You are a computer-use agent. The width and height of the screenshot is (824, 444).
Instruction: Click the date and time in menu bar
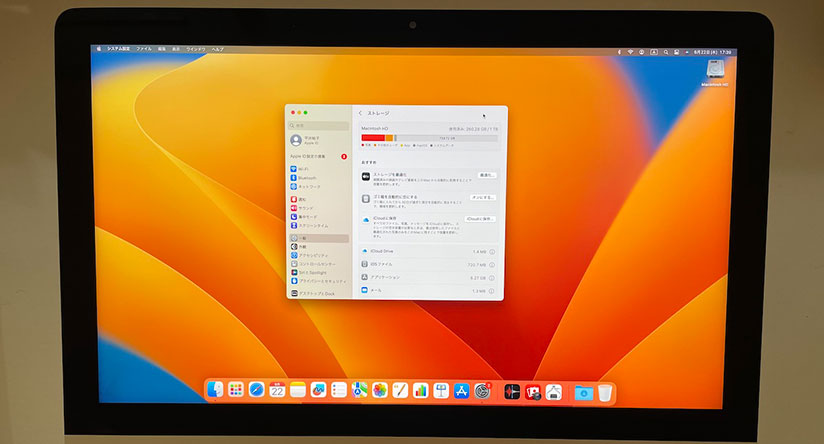[x=712, y=53]
